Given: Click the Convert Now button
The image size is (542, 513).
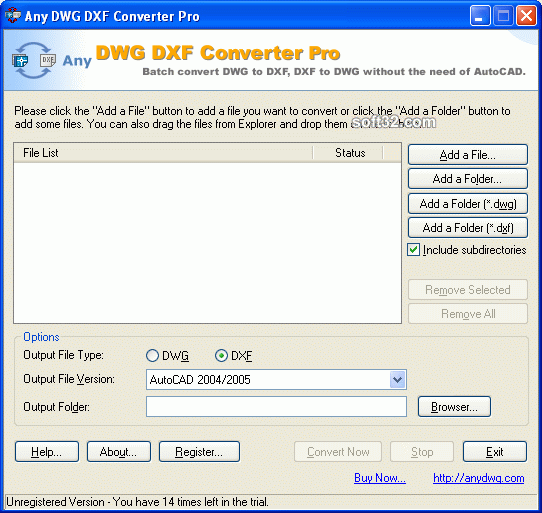Looking at the screenshot, I should click(338, 451).
